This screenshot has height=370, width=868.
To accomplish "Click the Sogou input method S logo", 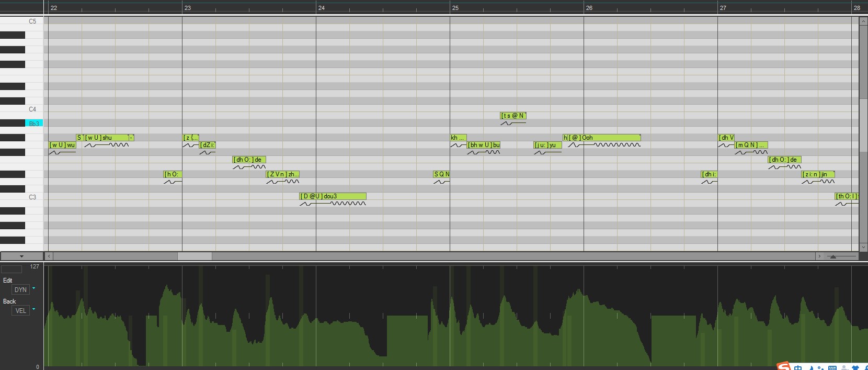I will pyautogui.click(x=783, y=366).
